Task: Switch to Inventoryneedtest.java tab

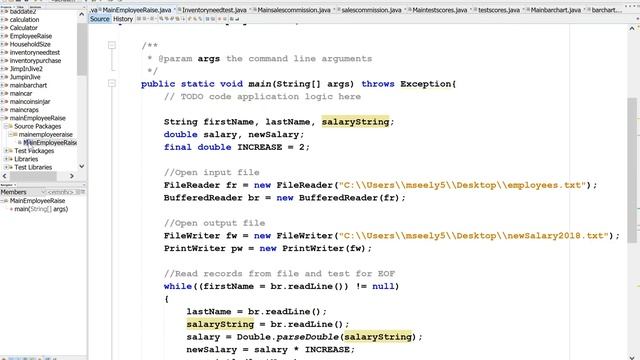Action: [214, 10]
